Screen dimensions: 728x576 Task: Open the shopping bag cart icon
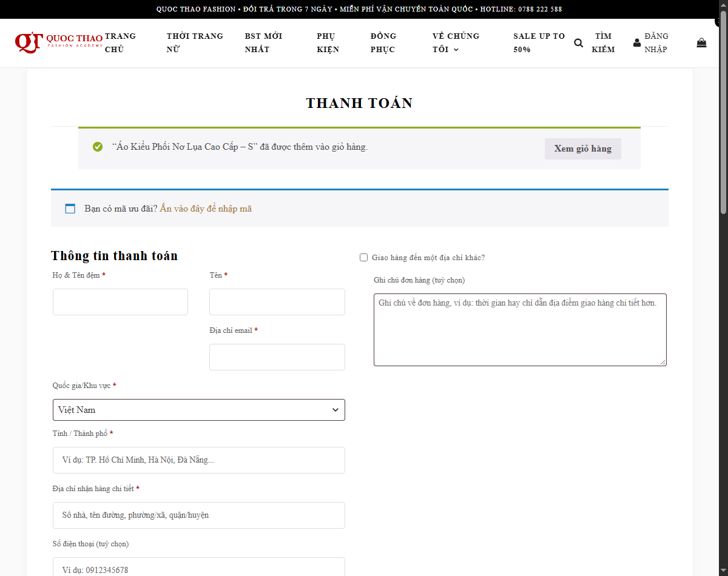pos(701,43)
